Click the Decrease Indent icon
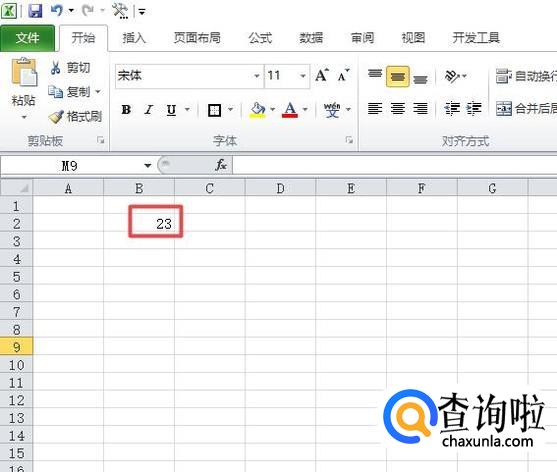The image size is (557, 472). pyautogui.click(x=452, y=108)
